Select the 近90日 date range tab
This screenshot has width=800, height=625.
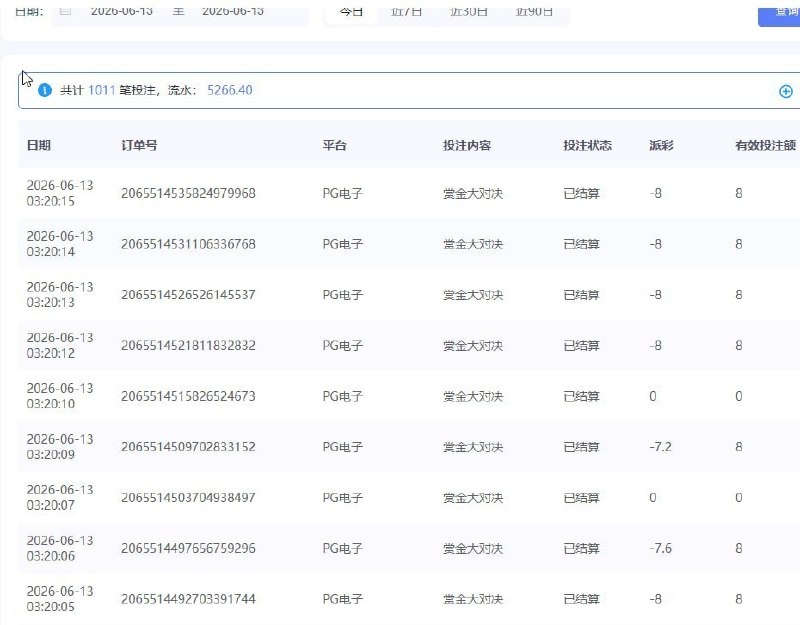(x=534, y=11)
